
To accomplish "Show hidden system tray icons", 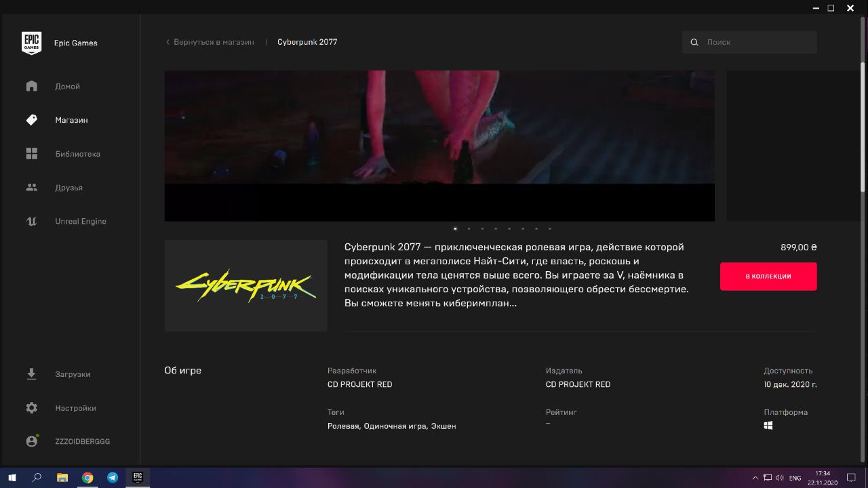I will point(755,478).
